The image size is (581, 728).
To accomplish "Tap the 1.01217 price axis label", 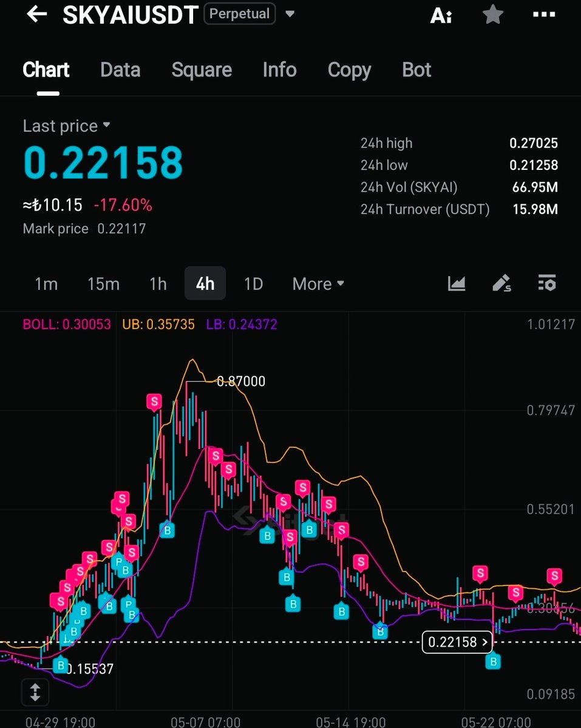I will [x=551, y=324].
